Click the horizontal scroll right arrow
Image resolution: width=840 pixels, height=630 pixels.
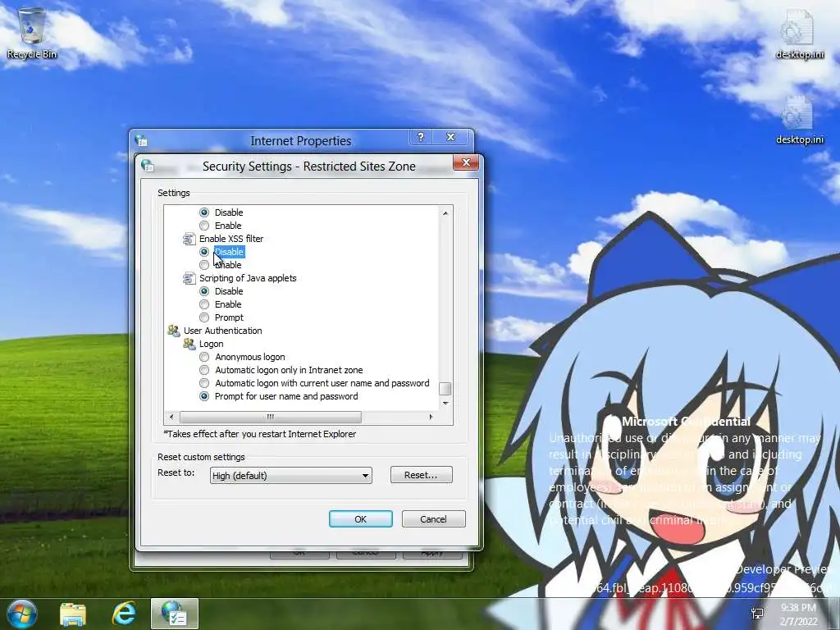tap(431, 417)
